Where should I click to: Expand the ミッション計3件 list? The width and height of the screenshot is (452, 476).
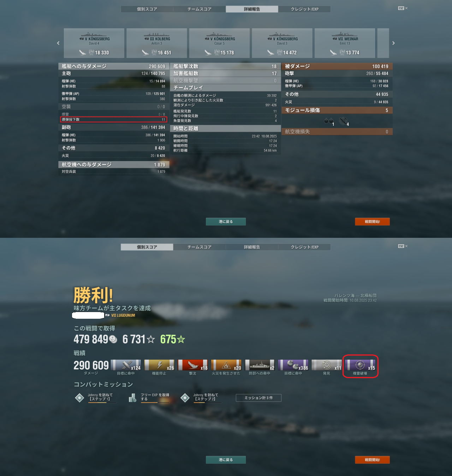pos(258,398)
